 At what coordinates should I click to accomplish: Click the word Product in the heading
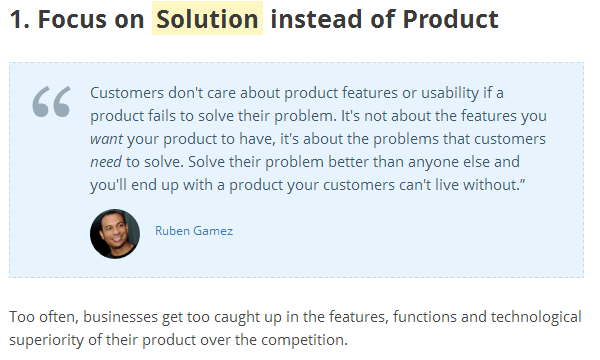click(450, 19)
